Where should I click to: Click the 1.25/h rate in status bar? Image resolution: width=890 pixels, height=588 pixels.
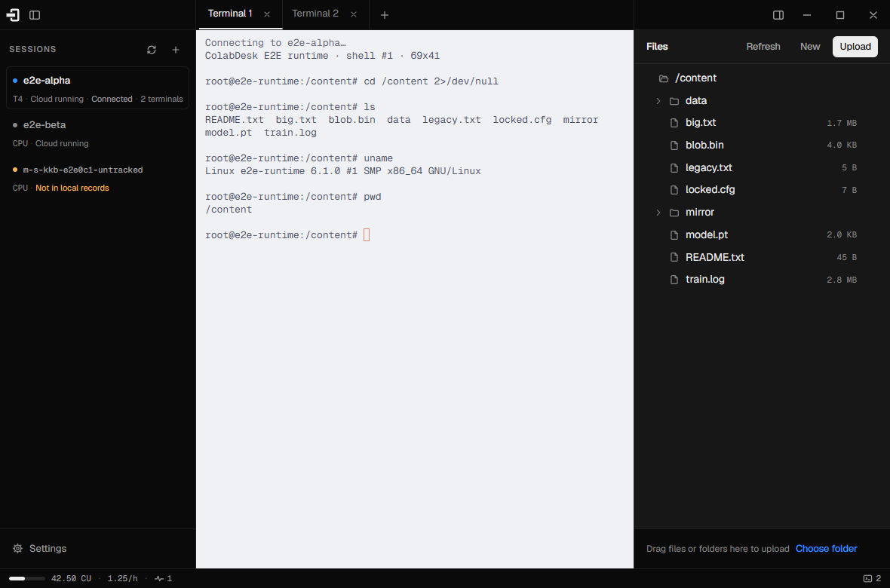(x=123, y=578)
